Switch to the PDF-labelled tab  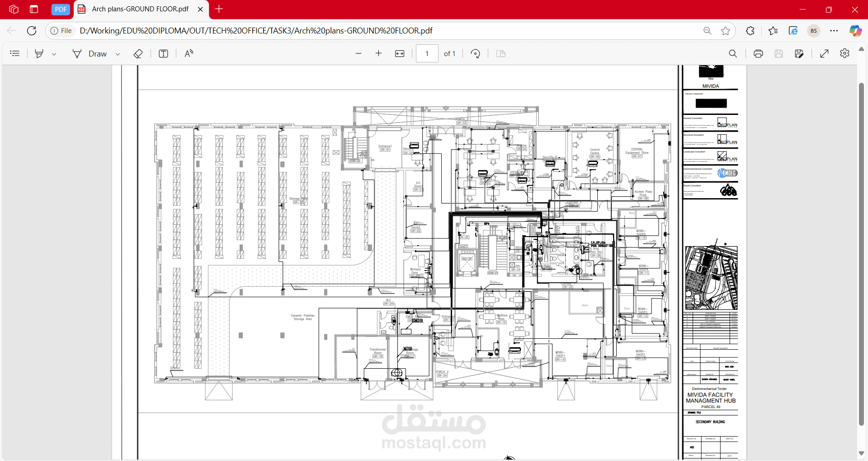[x=61, y=9]
